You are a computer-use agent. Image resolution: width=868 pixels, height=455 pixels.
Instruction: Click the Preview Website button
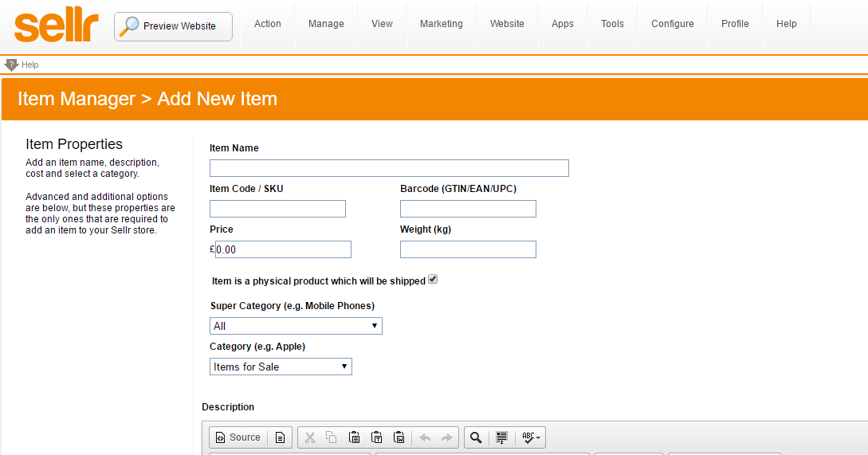(x=173, y=26)
